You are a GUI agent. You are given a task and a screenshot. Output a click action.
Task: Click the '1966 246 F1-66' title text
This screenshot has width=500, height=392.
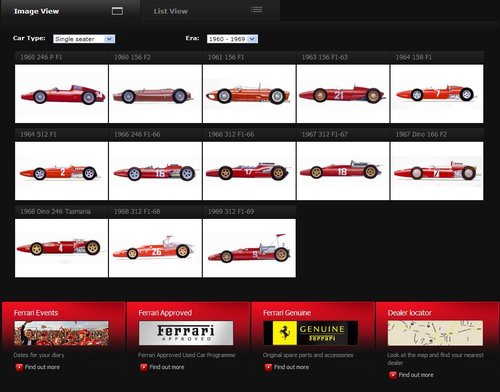pyautogui.click(x=137, y=134)
